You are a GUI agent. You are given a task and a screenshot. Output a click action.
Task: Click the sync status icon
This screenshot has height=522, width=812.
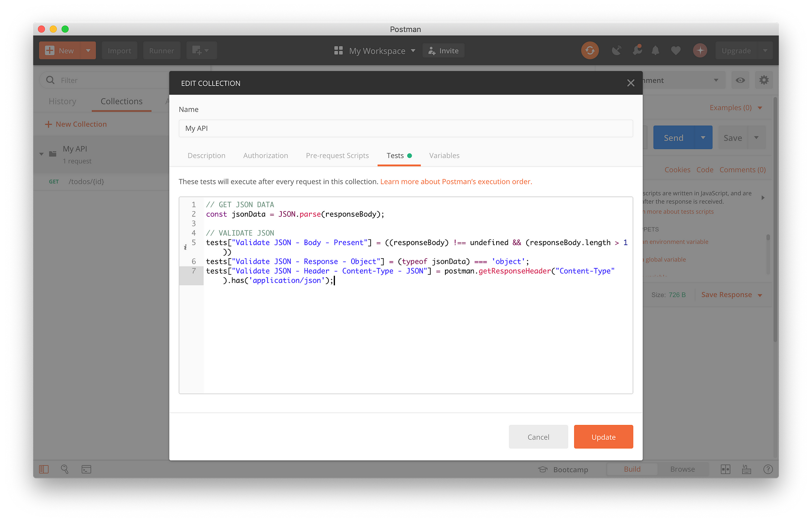click(590, 51)
